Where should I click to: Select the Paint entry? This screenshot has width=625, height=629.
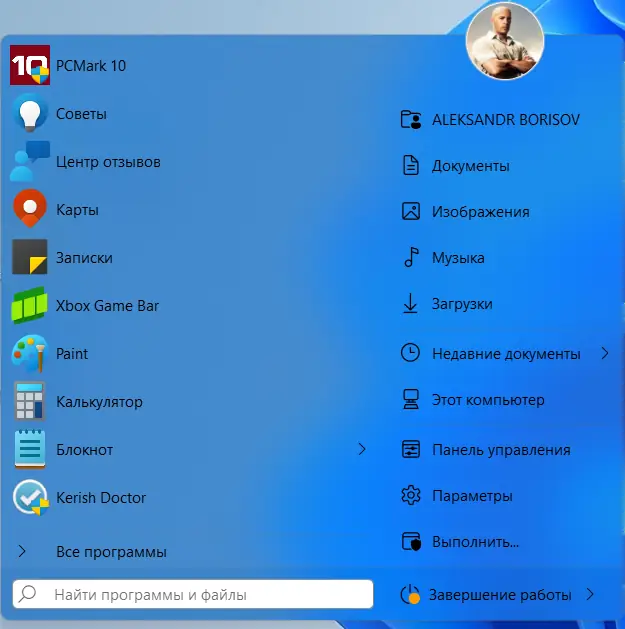pyautogui.click(x=189, y=353)
